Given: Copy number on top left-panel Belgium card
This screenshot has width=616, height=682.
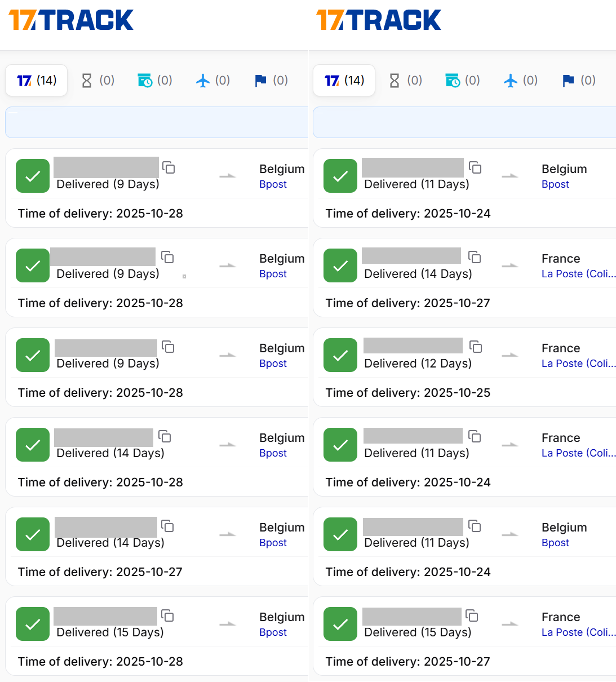Looking at the screenshot, I should [169, 167].
